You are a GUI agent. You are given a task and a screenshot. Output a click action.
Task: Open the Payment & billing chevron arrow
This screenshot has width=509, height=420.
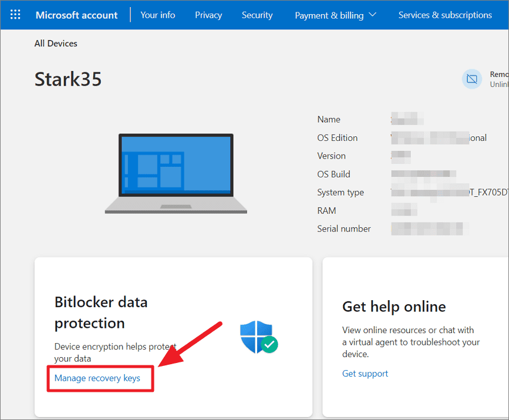tap(372, 15)
